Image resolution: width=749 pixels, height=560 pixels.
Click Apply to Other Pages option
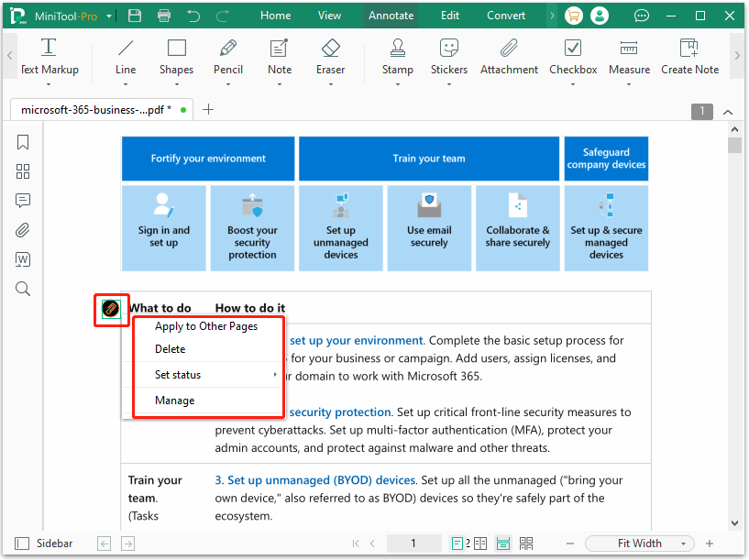pyautogui.click(x=206, y=326)
